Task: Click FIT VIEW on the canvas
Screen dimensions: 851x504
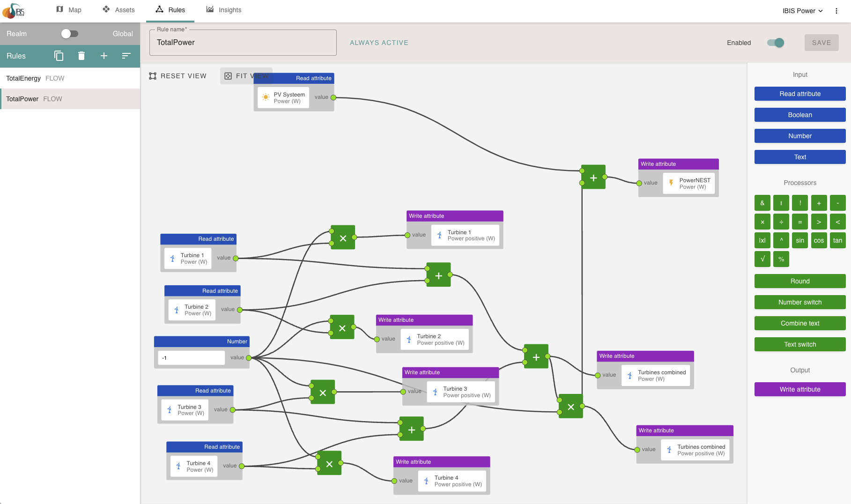Action: (x=246, y=76)
